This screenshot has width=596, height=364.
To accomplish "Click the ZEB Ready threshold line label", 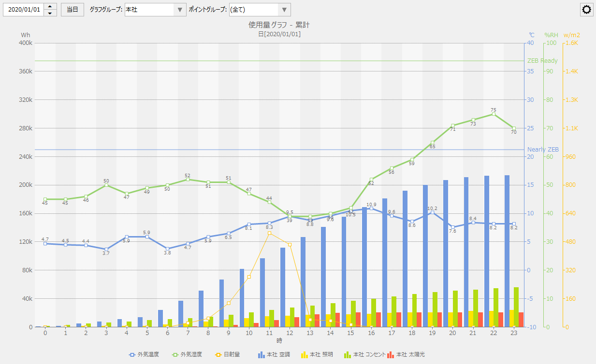I will [x=542, y=61].
